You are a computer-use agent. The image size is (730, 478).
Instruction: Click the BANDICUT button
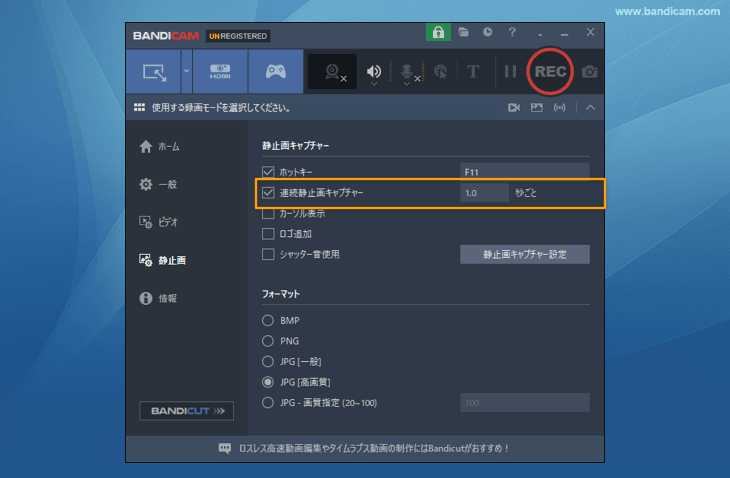click(186, 411)
